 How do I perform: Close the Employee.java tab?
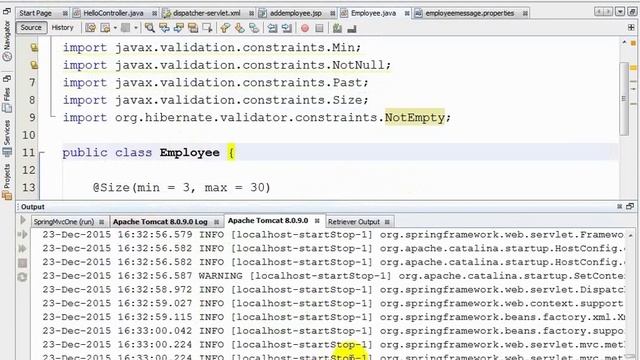(407, 13)
